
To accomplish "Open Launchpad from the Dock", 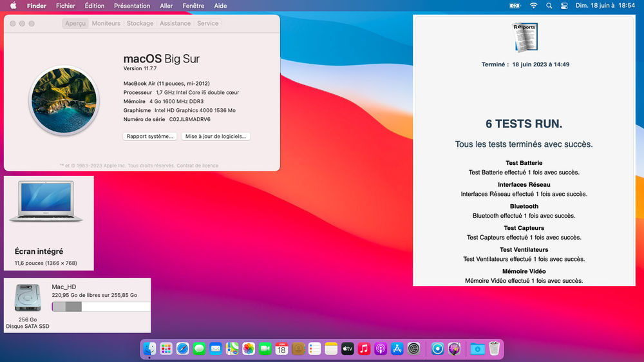I will pos(166,348).
